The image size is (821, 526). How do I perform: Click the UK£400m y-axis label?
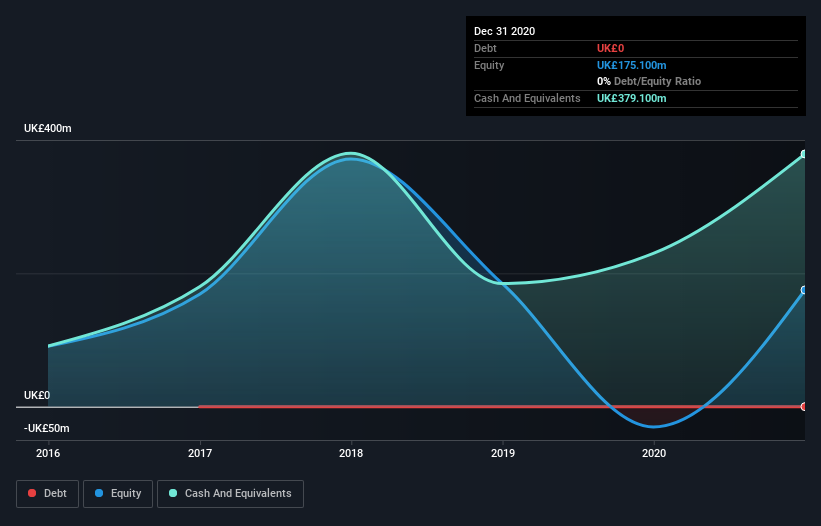tap(48, 128)
